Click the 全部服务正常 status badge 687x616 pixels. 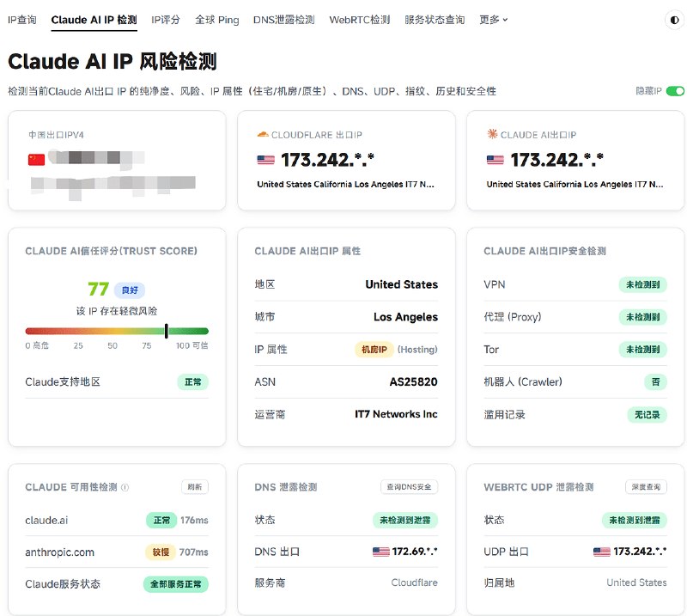click(x=176, y=584)
